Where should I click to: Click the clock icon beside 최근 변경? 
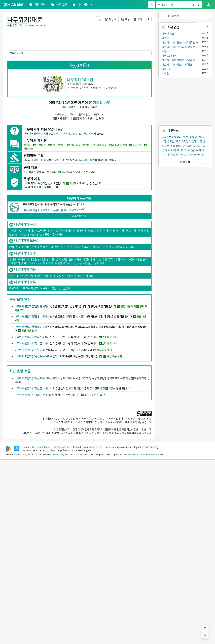(x=164, y=27)
